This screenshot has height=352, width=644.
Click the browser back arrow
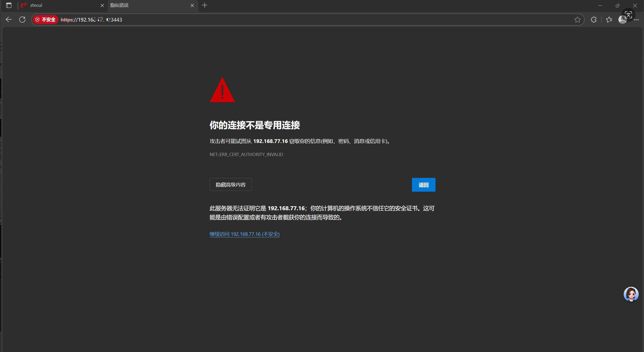[x=9, y=20]
